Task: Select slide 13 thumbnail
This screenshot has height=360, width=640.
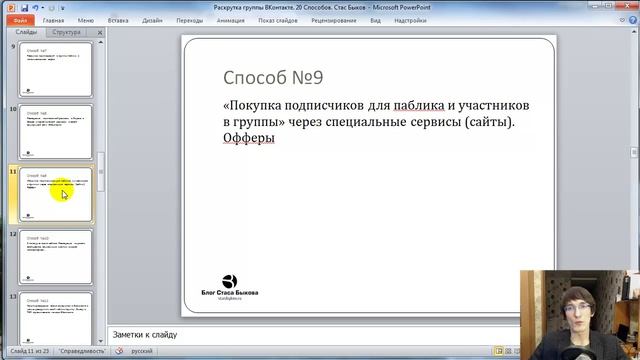Action: click(x=56, y=318)
